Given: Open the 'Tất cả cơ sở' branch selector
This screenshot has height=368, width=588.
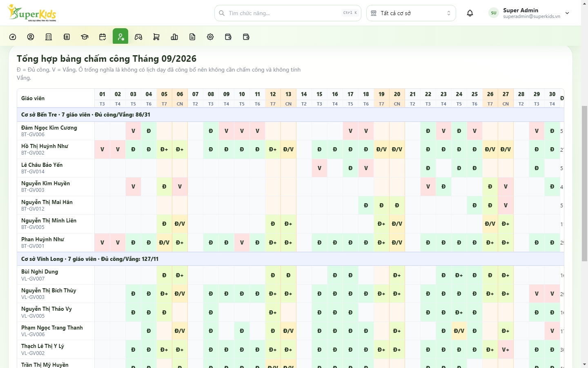Looking at the screenshot, I should (411, 13).
